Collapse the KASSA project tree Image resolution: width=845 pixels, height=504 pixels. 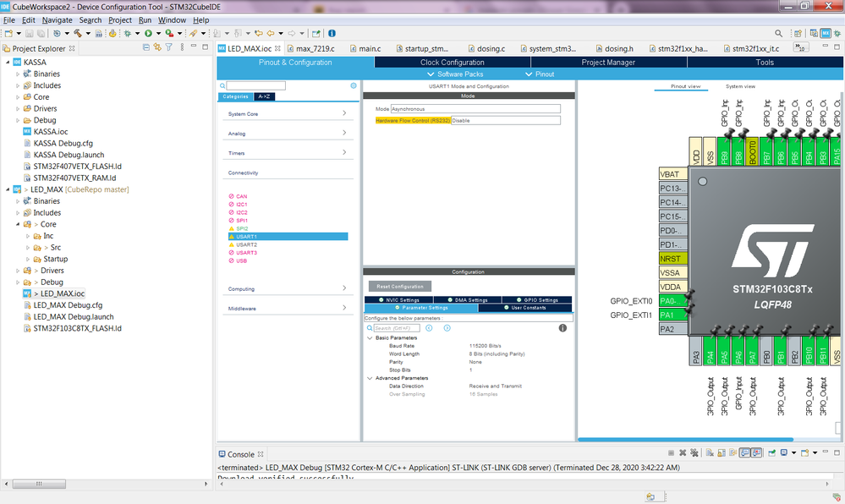pos(8,62)
